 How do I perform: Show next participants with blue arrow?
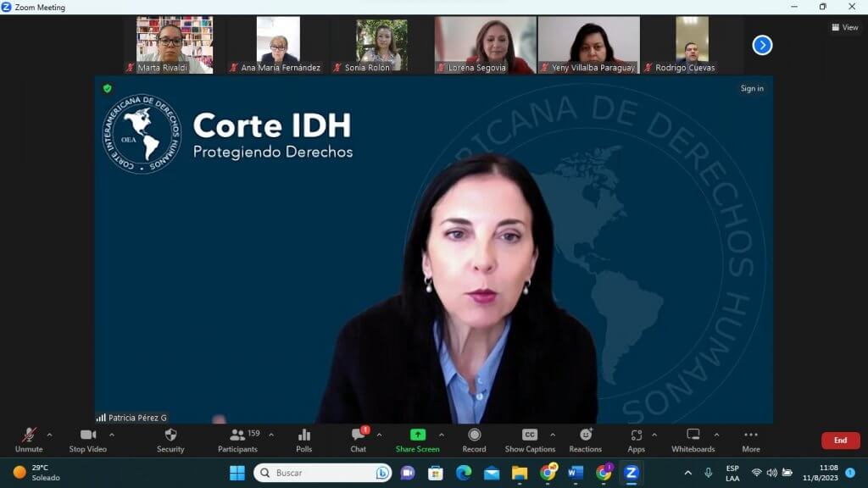click(762, 45)
